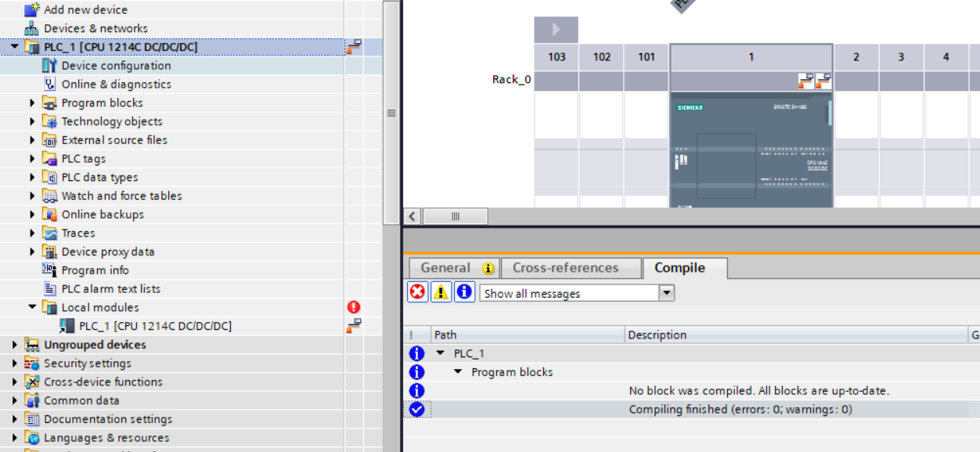
Task: Select rack slot 103 header
Action: tap(557, 57)
